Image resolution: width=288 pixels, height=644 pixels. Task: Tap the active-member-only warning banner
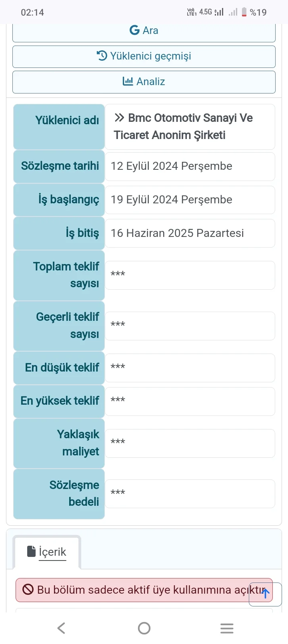click(x=136, y=590)
